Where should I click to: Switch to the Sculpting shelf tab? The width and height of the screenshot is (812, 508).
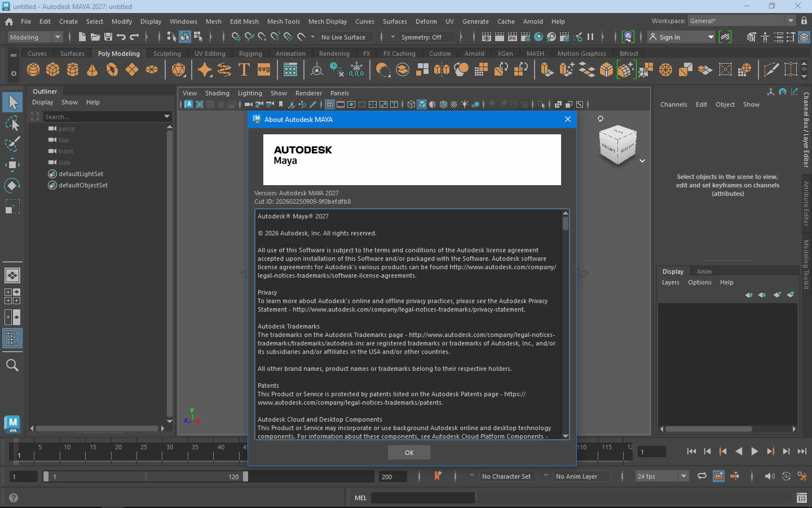tap(167, 54)
